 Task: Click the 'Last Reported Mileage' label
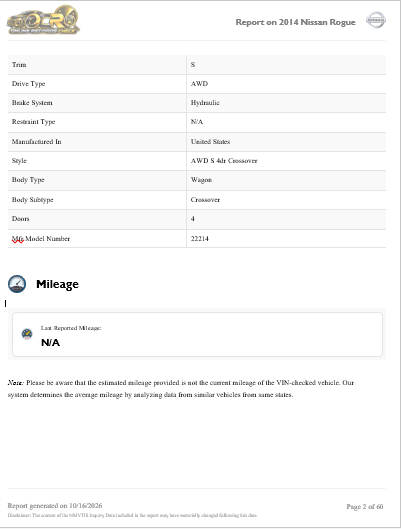(x=71, y=328)
